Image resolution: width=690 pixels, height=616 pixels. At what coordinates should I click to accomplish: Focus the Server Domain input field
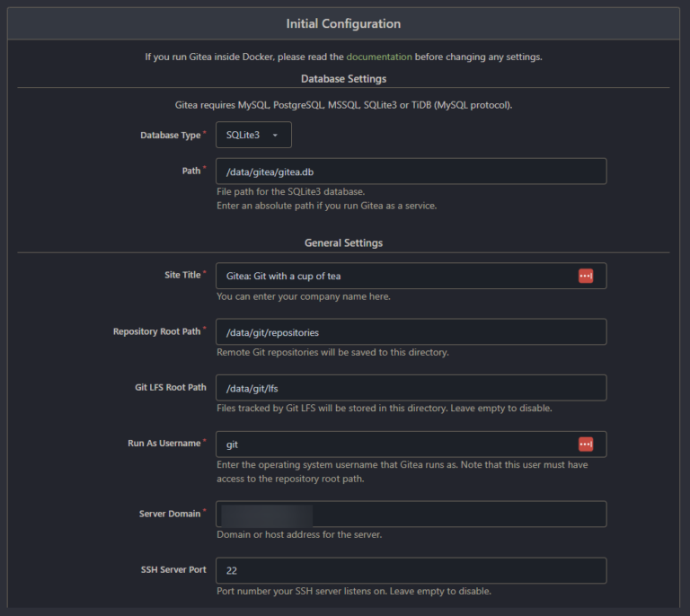click(x=411, y=514)
